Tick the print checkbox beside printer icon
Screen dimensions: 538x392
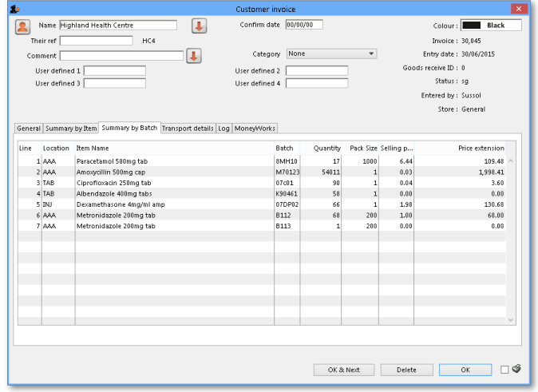click(x=504, y=370)
